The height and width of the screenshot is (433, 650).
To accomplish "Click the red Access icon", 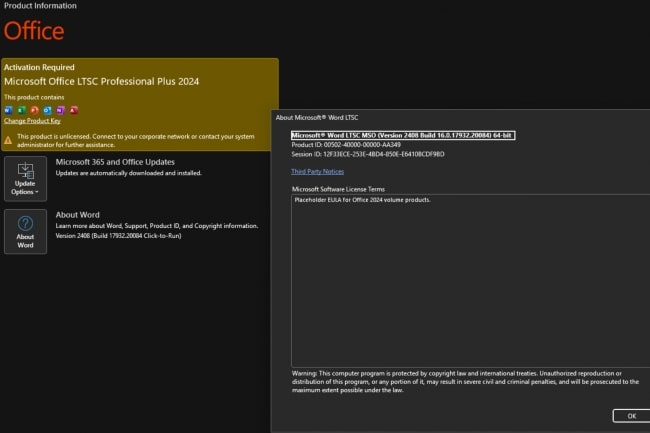I will click(x=74, y=110).
